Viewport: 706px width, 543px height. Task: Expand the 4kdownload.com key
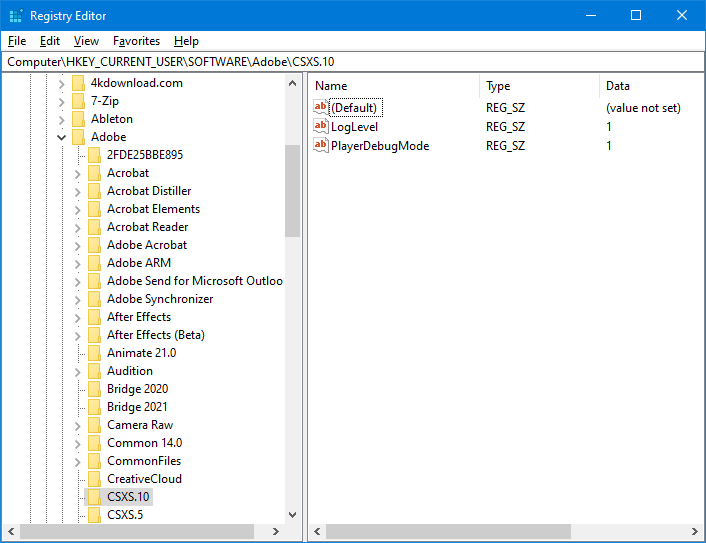pos(62,84)
